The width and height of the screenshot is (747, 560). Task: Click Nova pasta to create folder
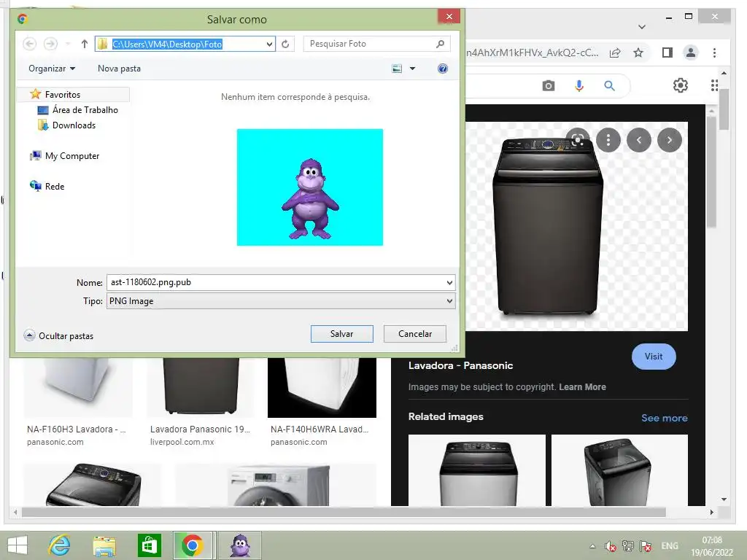coord(119,69)
